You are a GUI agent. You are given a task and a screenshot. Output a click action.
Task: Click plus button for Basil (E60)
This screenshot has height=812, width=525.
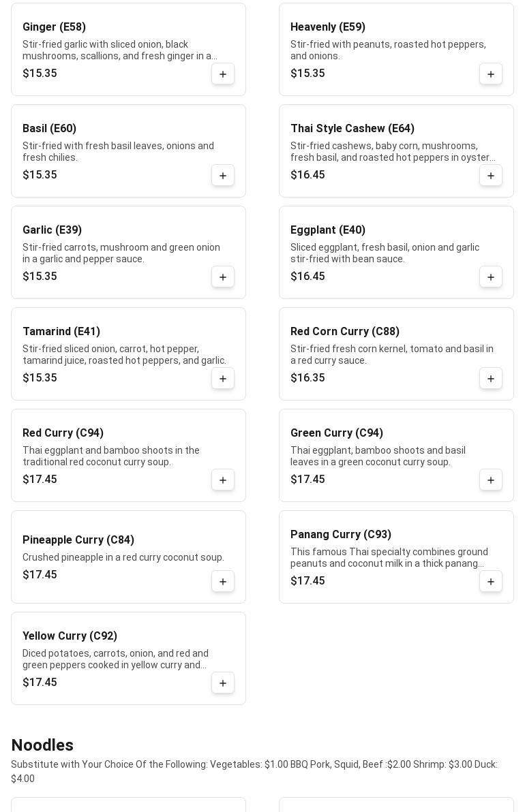tap(223, 176)
